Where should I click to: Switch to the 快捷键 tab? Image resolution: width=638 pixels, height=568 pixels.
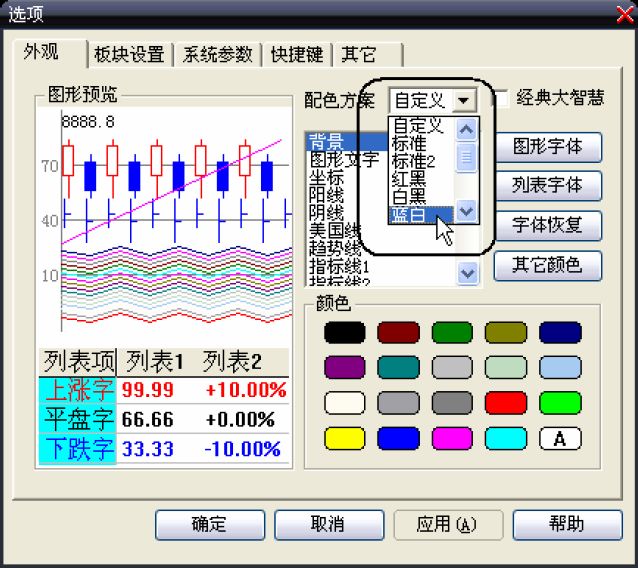[297, 55]
